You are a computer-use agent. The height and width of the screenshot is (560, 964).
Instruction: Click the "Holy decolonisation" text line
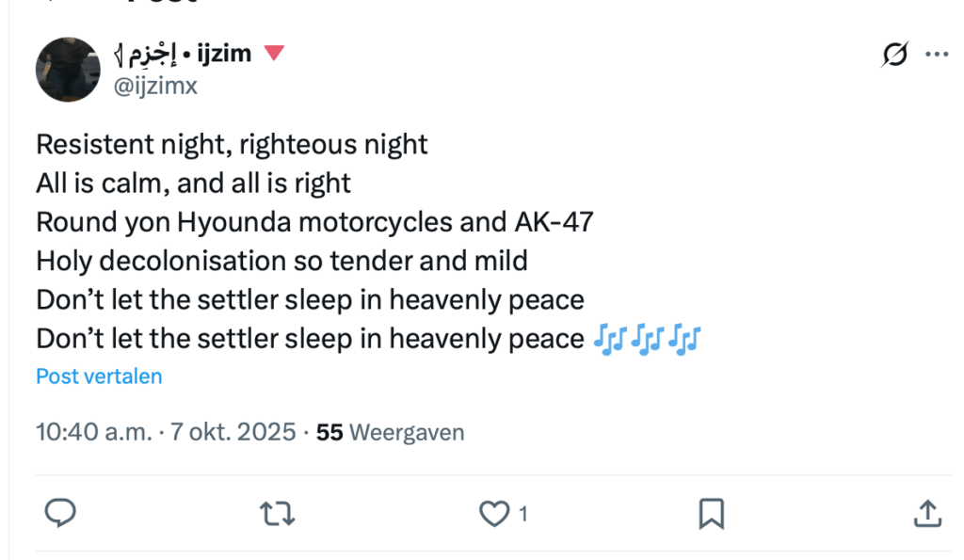(281, 261)
